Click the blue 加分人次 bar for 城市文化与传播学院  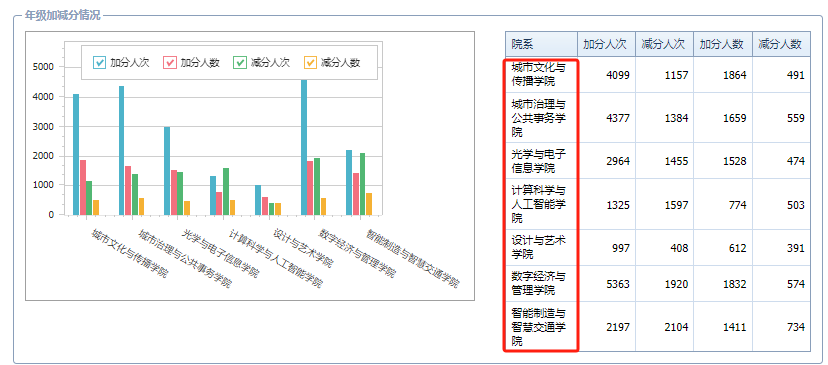tap(76, 155)
